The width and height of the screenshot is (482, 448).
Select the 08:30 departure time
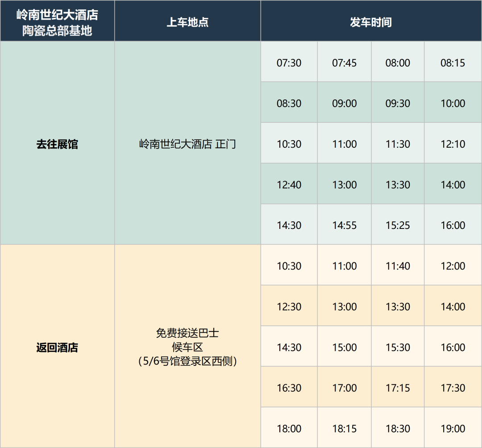click(x=289, y=102)
